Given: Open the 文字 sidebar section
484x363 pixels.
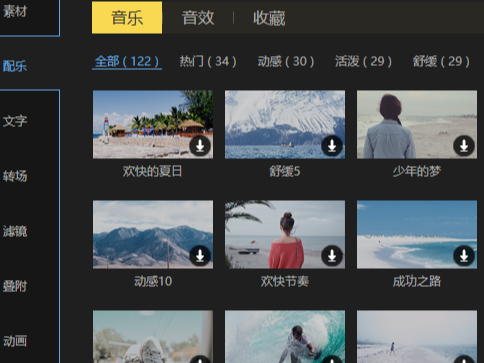Looking at the screenshot, I should pyautogui.click(x=15, y=121).
